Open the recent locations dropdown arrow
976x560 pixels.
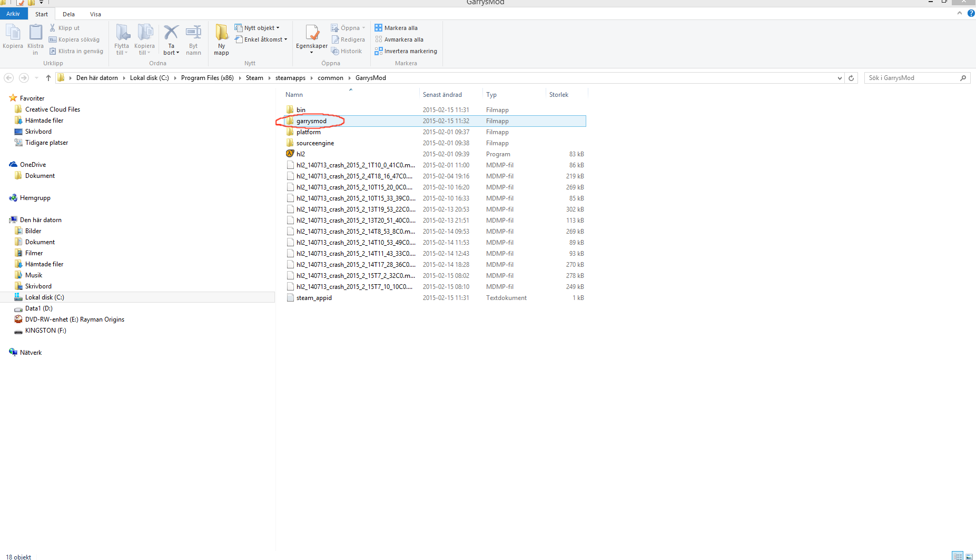[36, 78]
